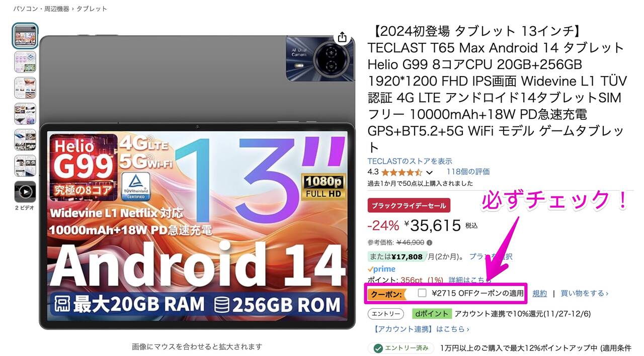644x356 pixels.
Task: Play the product video thumbnail
Action: [x=25, y=192]
